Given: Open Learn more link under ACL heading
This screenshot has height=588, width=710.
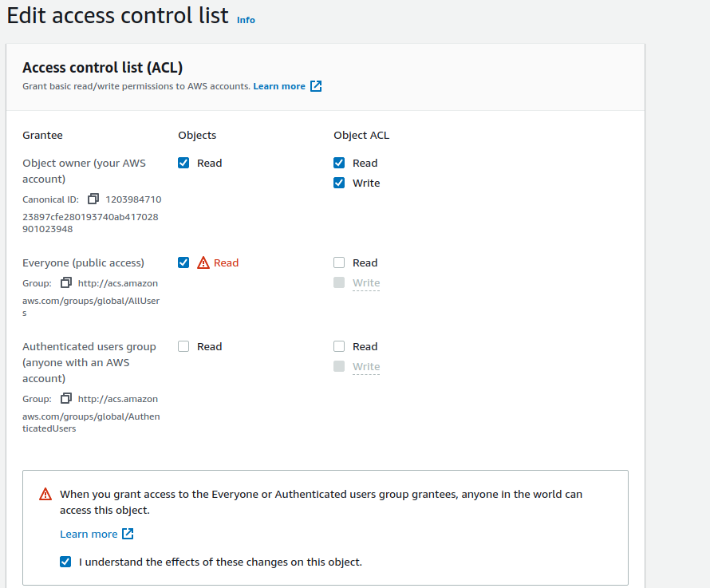Looking at the screenshot, I should [279, 86].
